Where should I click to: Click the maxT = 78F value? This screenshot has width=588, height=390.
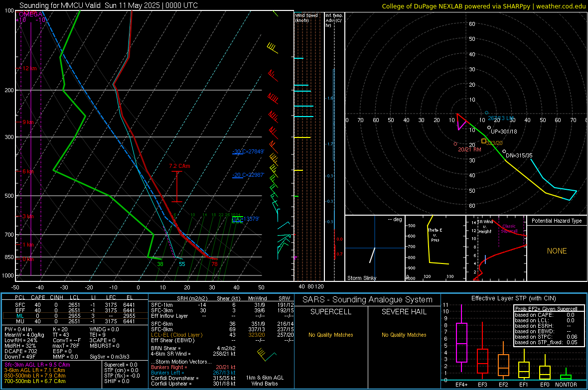click(x=66, y=346)
